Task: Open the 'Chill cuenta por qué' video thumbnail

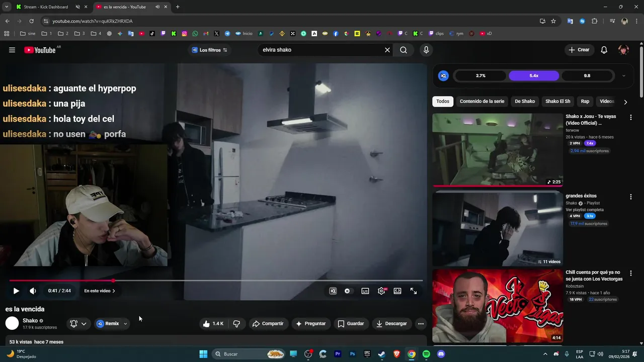Action: click(x=498, y=306)
